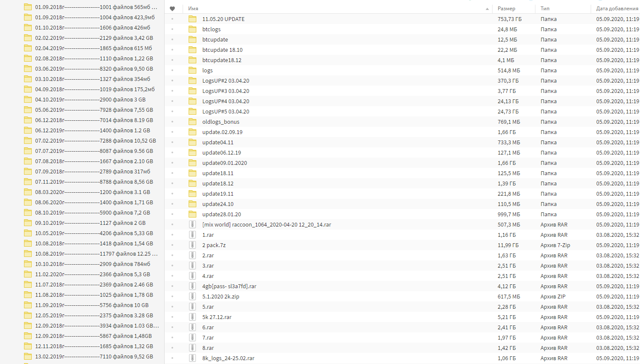640x364 pixels.
Task: Click the folder icon for 11.05.20 UPDATE
Action: click(x=192, y=19)
